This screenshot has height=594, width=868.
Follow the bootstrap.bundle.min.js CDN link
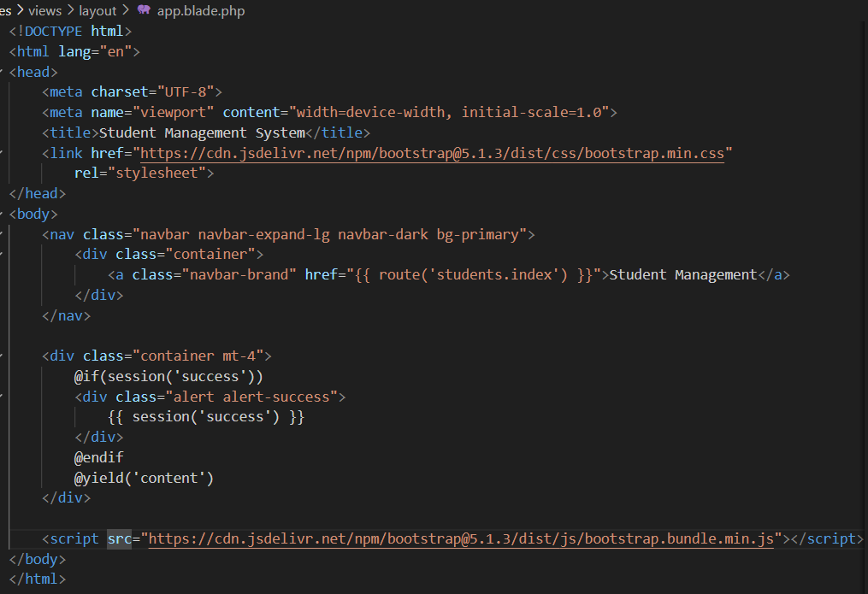[x=461, y=539]
